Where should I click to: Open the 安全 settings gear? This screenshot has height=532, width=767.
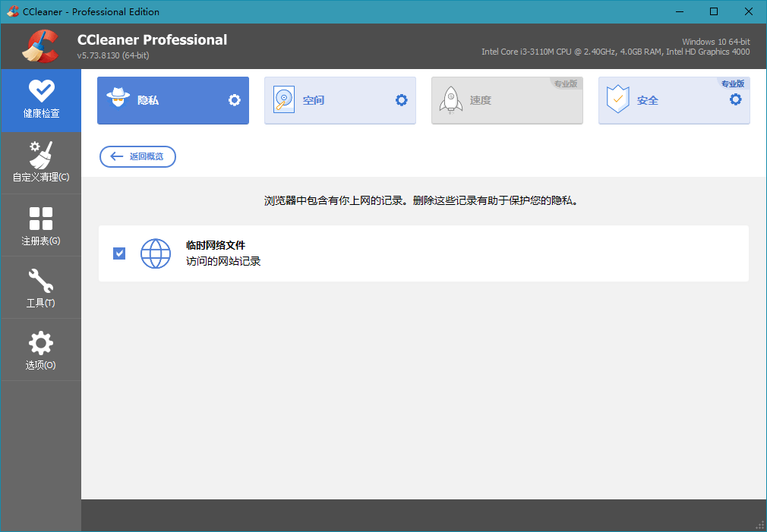[735, 99]
